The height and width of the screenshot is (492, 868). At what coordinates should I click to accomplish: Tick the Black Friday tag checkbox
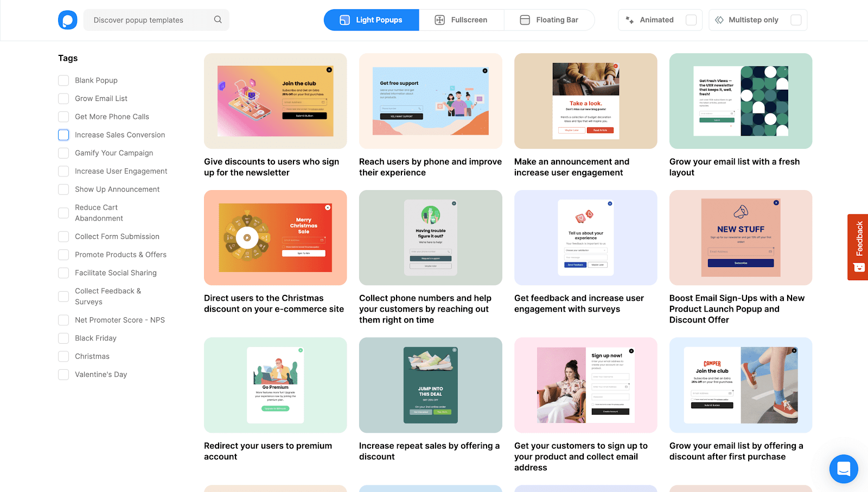(x=63, y=338)
